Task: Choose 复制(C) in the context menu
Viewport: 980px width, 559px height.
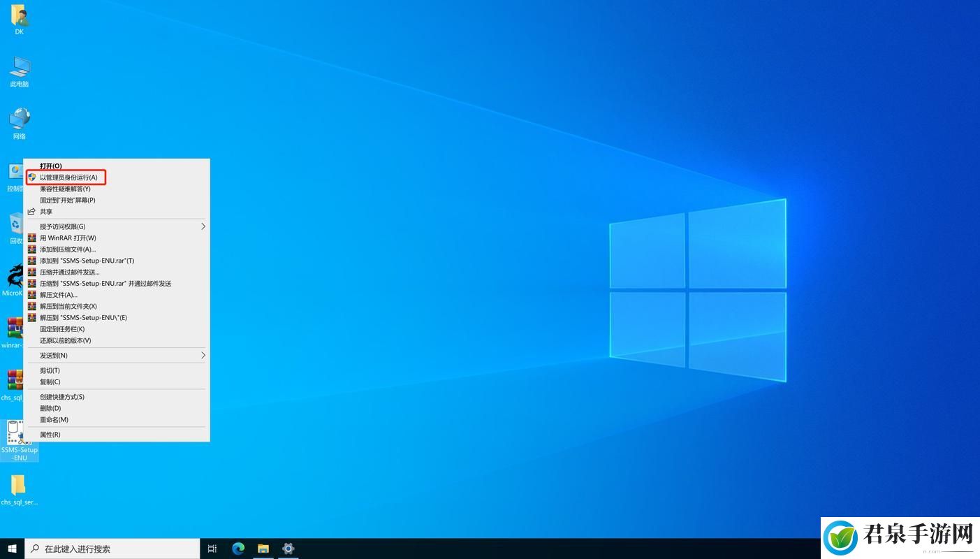Action: (117, 382)
